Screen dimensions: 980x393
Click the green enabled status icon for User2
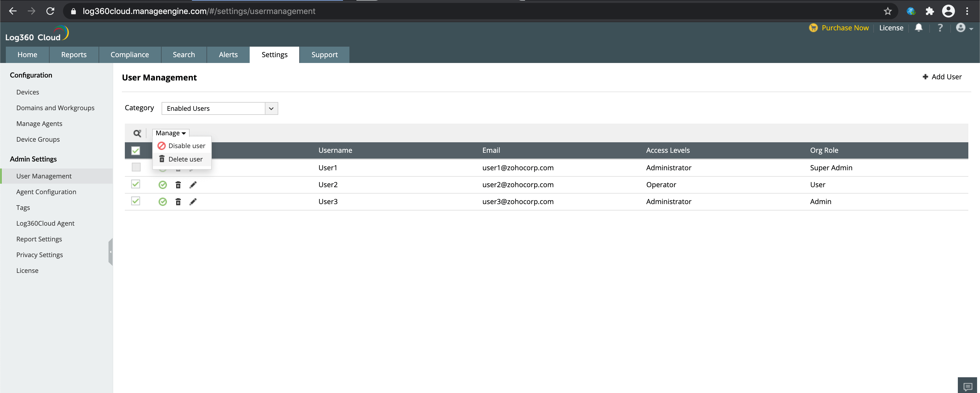pos(163,185)
